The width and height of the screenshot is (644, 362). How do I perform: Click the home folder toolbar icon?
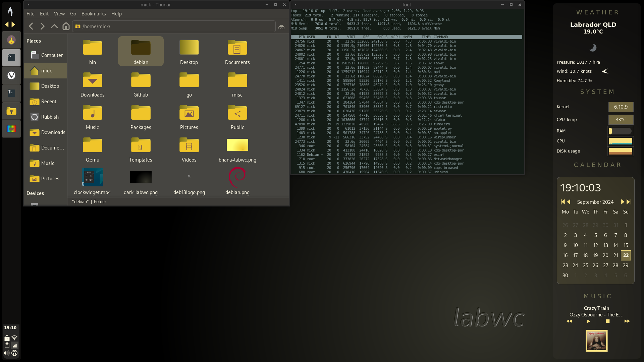[66, 26]
